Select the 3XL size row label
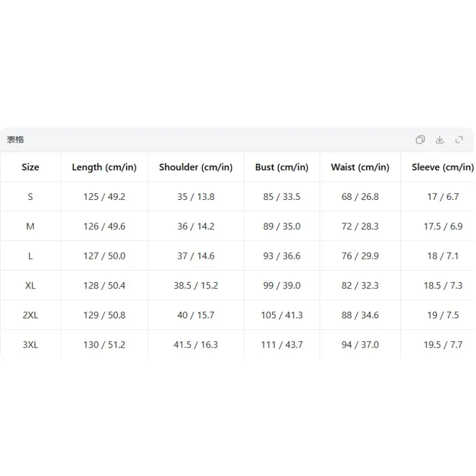 coord(30,345)
